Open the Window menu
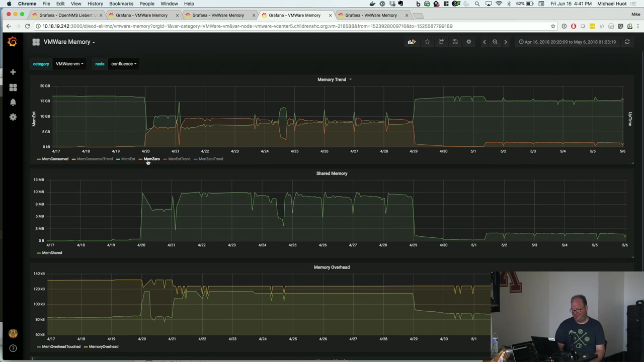The height and width of the screenshot is (362, 644). [169, 4]
